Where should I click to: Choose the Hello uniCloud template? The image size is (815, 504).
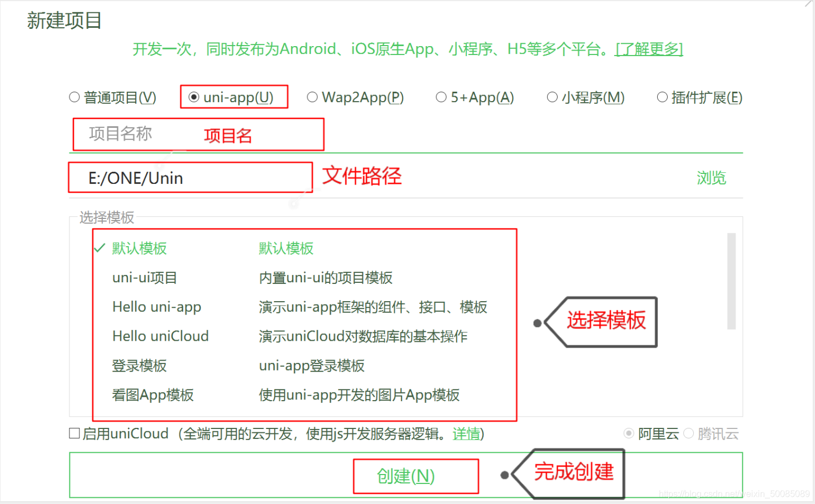point(160,336)
